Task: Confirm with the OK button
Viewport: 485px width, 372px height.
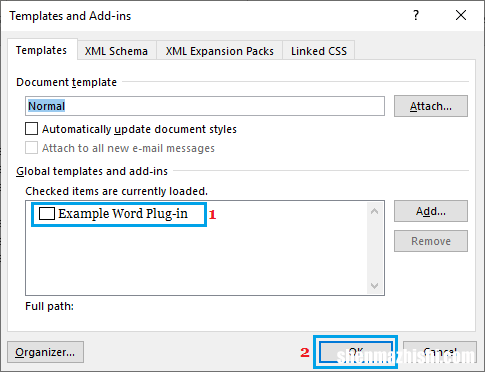Action: (356, 352)
